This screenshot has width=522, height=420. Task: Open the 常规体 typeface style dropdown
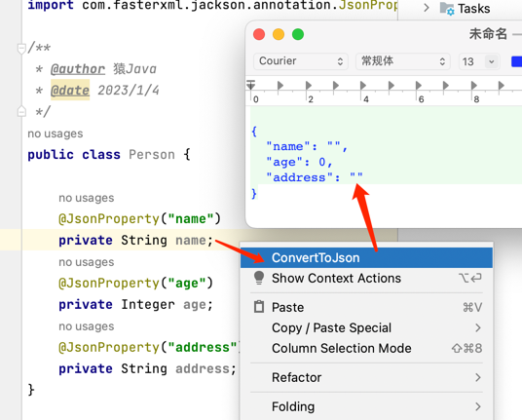click(403, 61)
